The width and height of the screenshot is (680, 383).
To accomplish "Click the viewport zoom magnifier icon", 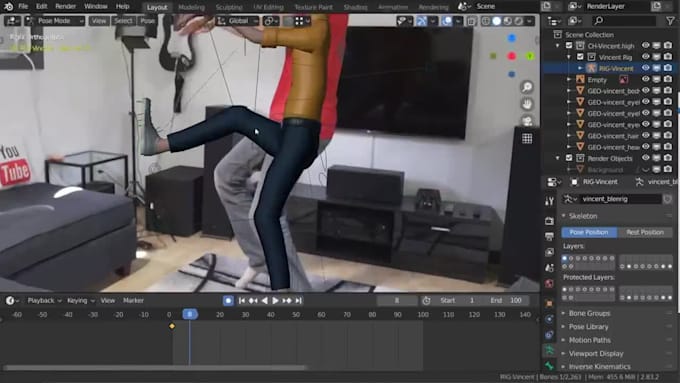I will point(527,87).
